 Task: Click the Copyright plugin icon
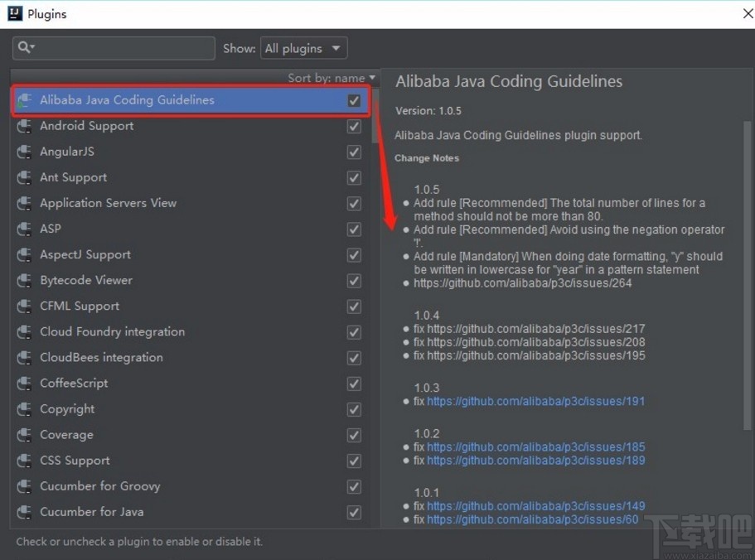pos(25,408)
